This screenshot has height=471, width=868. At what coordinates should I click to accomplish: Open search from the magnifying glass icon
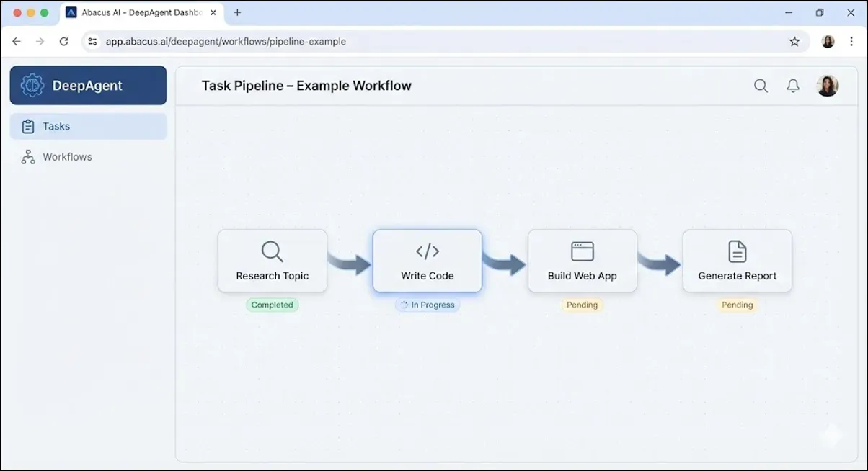[x=761, y=86]
